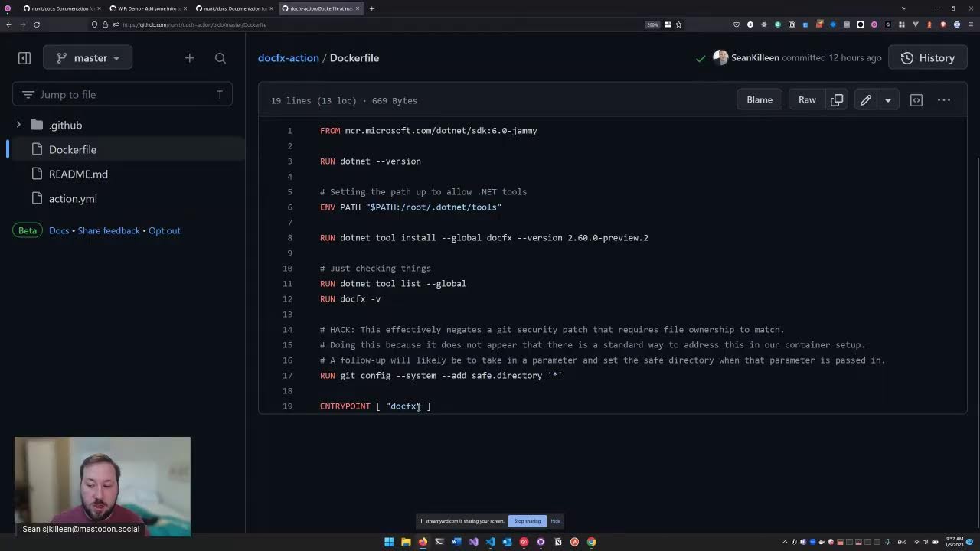Click the webcam video overlay
This screenshot has height=551, width=980.
pos(103,487)
